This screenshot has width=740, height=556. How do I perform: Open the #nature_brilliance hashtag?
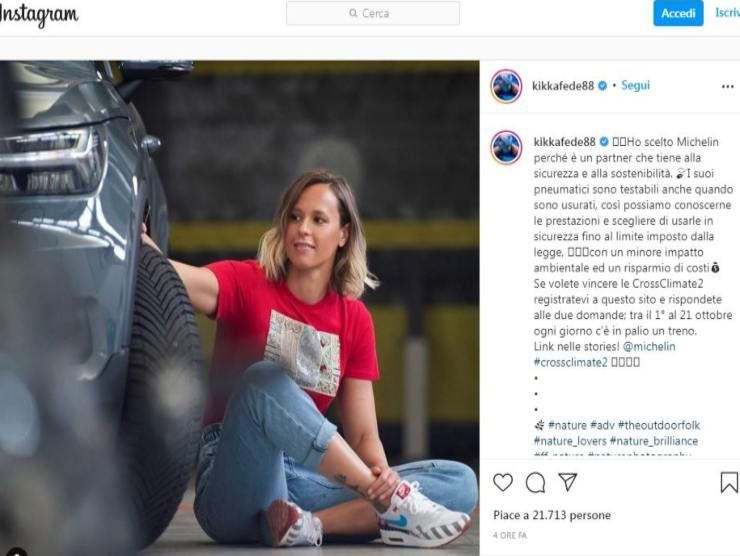(654, 441)
